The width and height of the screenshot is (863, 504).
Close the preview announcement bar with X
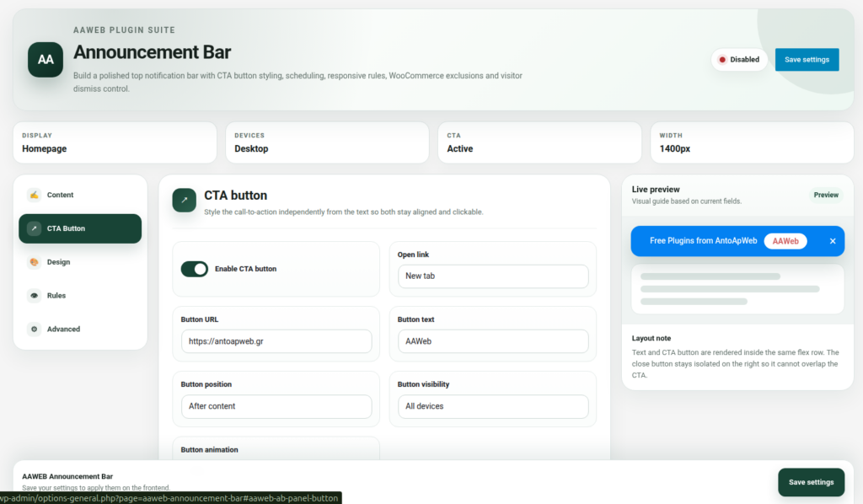[x=833, y=241]
